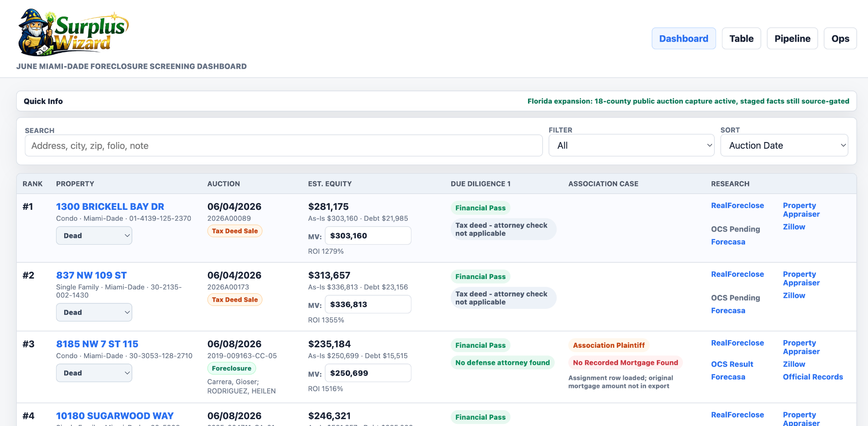868x426 pixels.
Task: Click Financial Pass badge for rank #4
Action: 480,417
